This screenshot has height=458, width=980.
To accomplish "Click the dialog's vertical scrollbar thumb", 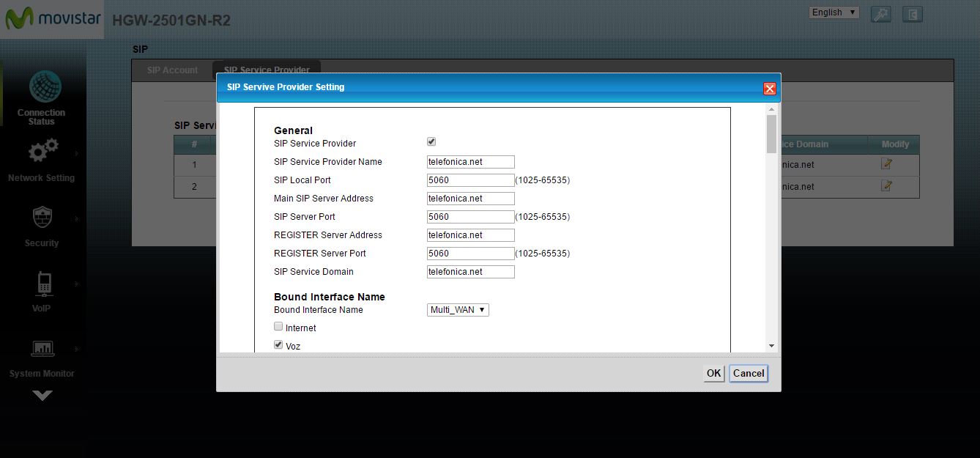I will tap(771, 134).
